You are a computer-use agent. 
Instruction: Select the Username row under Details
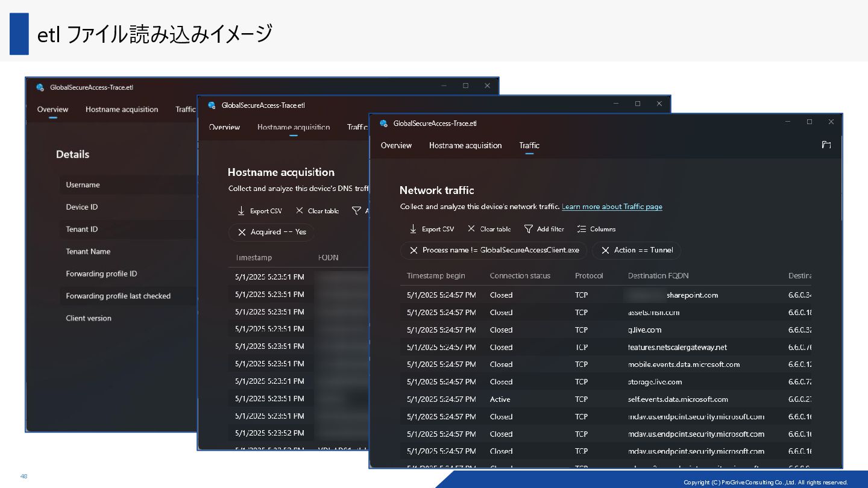[x=83, y=185]
